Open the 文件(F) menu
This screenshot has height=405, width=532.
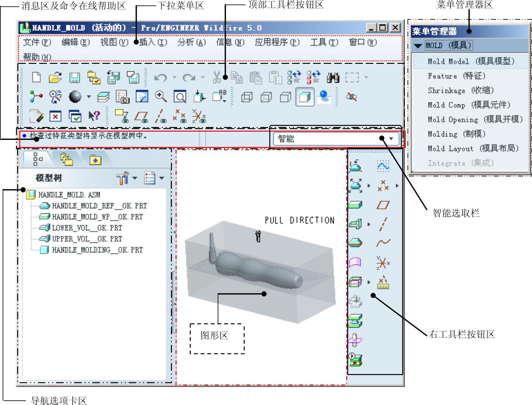(37, 42)
